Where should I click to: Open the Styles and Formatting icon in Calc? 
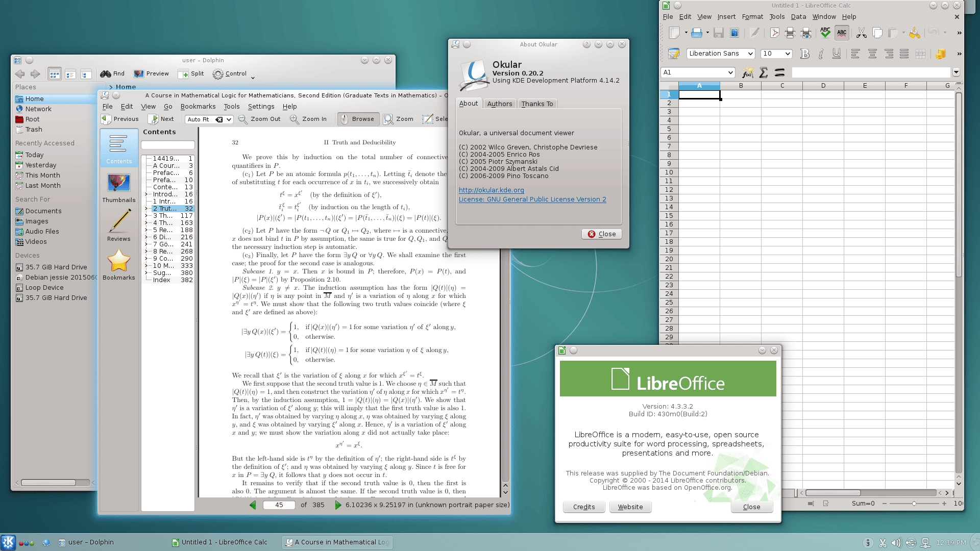click(674, 54)
